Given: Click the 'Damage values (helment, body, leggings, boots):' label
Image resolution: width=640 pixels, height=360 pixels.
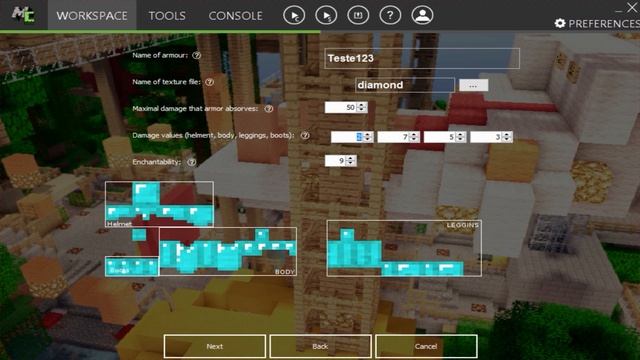Looking at the screenshot, I should pos(213,136).
